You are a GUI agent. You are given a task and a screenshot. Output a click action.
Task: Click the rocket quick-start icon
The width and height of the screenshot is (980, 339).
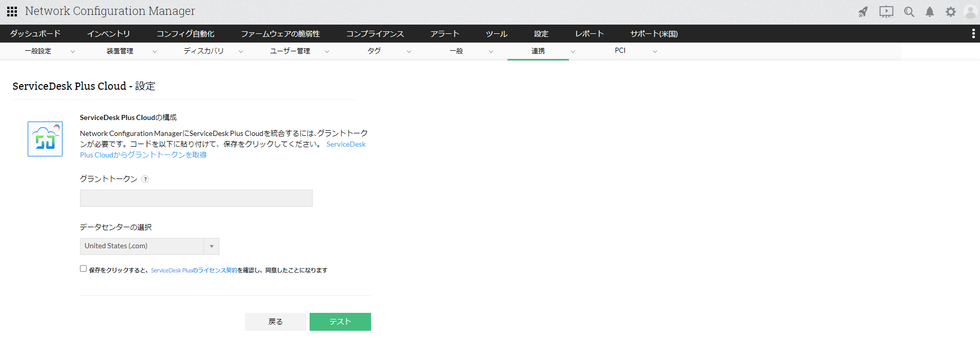[864, 12]
